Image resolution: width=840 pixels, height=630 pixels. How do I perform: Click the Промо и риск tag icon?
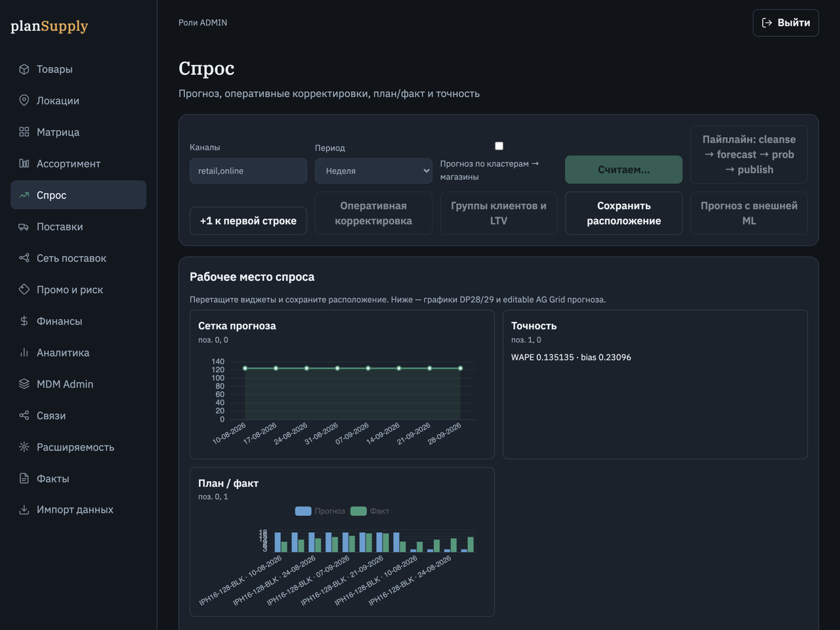[x=24, y=289]
